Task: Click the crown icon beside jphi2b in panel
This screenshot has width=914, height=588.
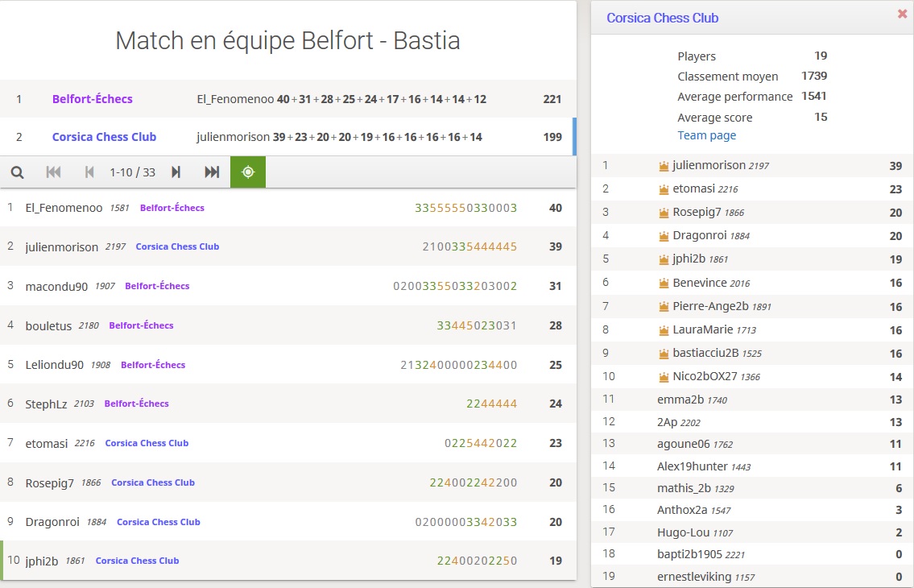Action: [664, 259]
